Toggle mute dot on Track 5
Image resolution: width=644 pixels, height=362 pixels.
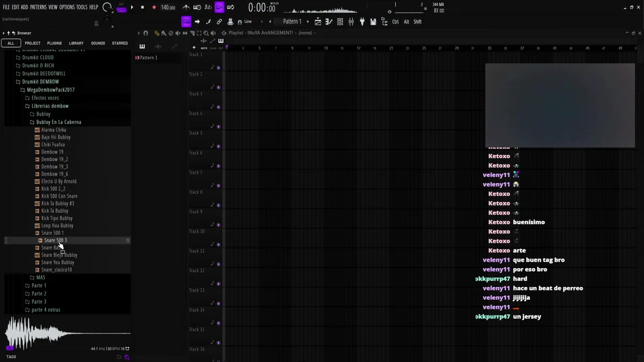218,146
